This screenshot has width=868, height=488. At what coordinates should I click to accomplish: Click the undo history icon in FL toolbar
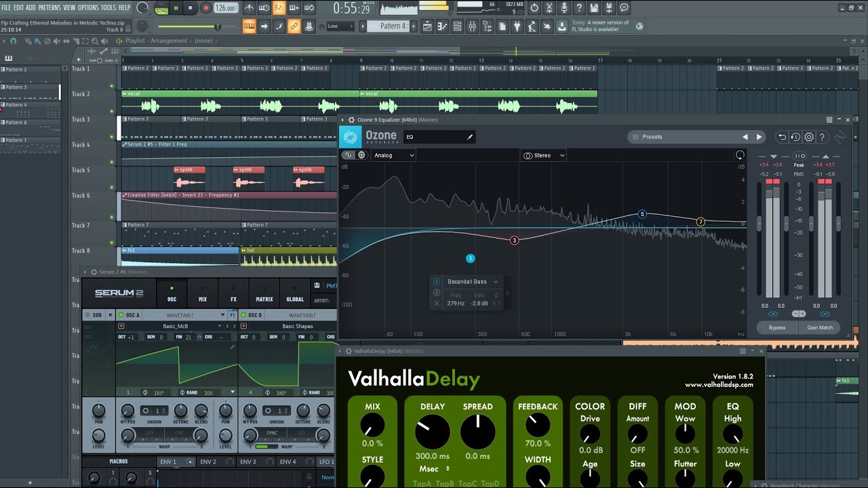[534, 8]
